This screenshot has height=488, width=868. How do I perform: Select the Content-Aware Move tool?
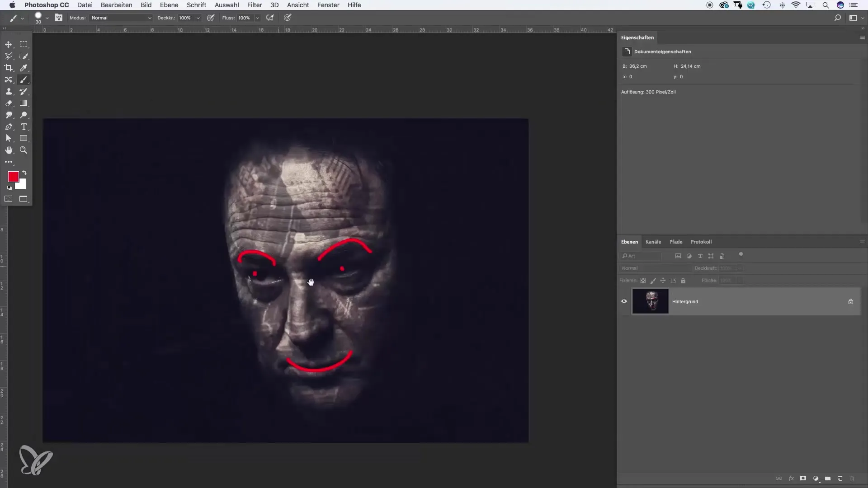(x=9, y=80)
